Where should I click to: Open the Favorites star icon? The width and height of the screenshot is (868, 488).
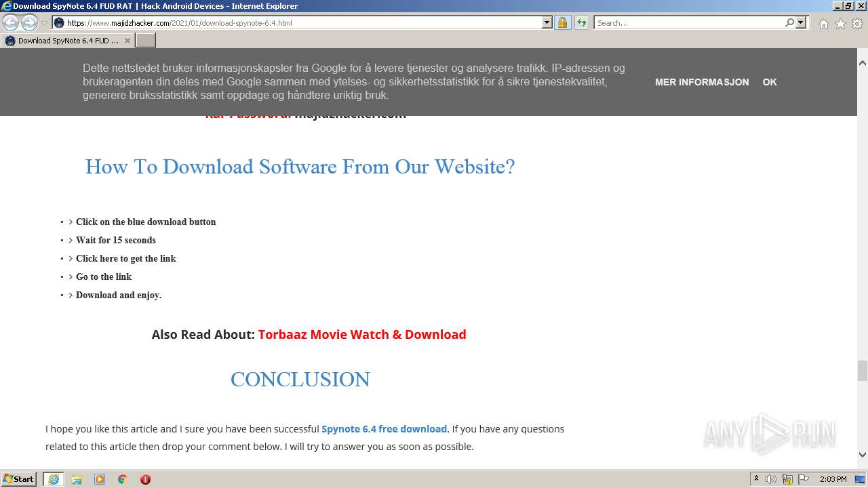[x=840, y=24]
